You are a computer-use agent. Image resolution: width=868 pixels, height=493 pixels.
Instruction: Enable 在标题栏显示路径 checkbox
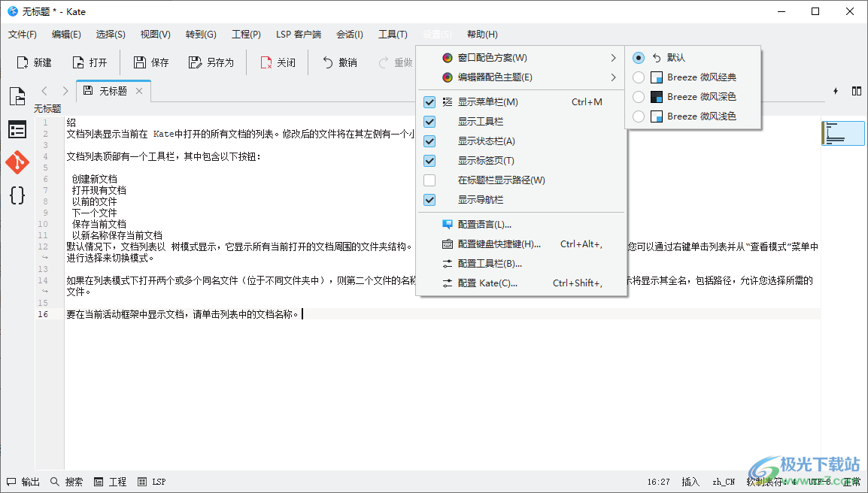point(429,180)
